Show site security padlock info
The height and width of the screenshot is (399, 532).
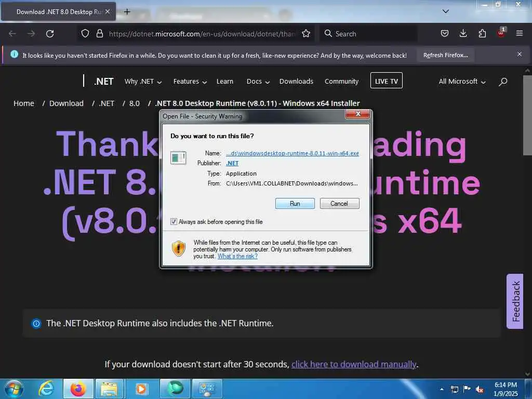[99, 34]
